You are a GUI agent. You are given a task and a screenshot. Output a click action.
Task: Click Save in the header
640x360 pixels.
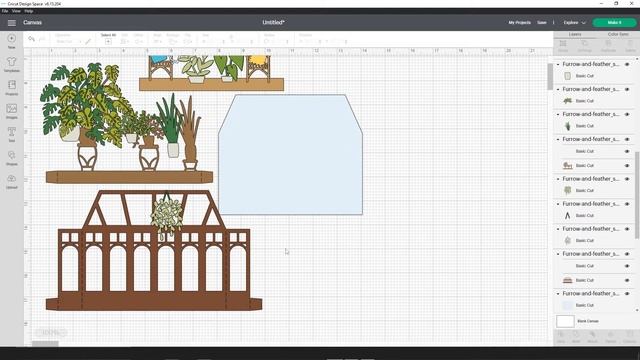(542, 23)
